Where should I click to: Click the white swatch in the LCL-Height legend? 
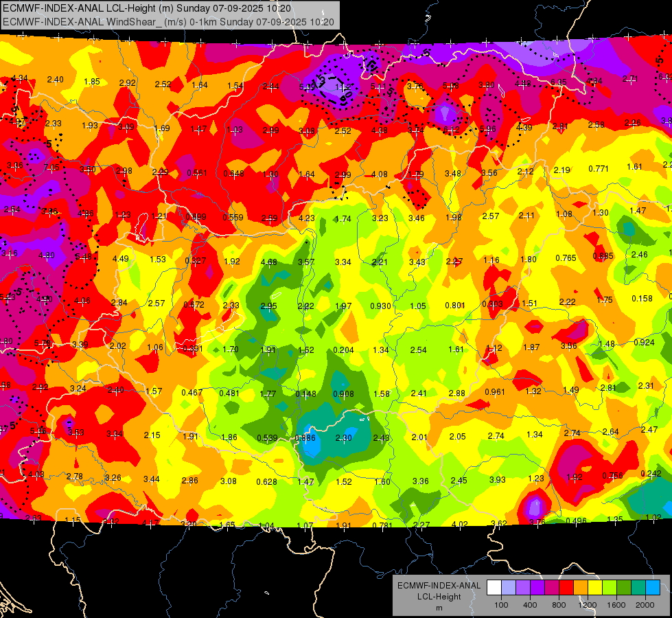[494, 588]
